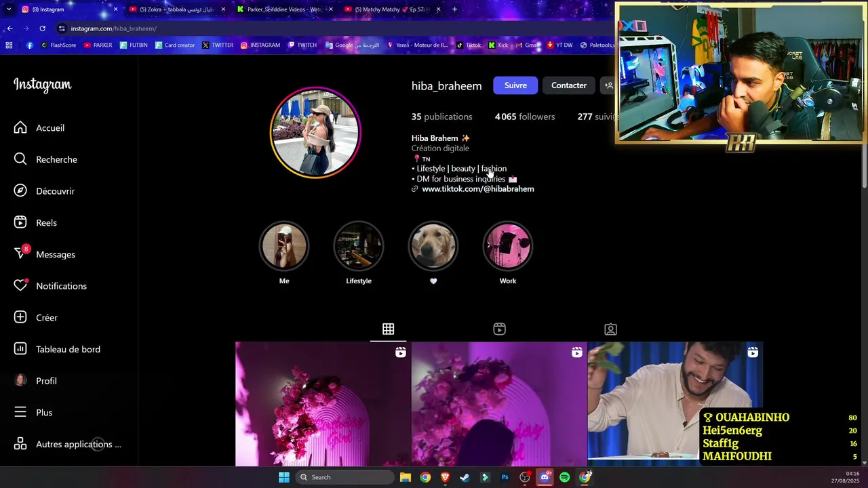Open Profil from sidebar
The image size is (868, 488).
click(36, 381)
